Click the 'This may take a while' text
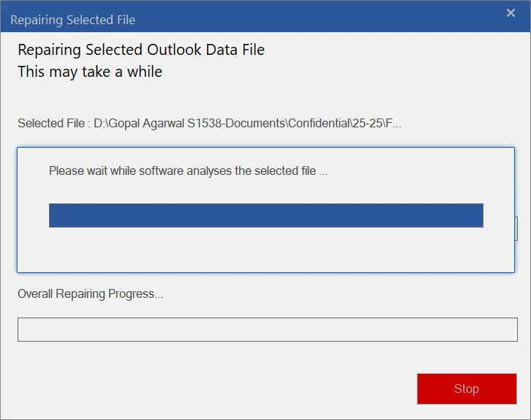Screen dimensions: 531x420 click(90, 72)
